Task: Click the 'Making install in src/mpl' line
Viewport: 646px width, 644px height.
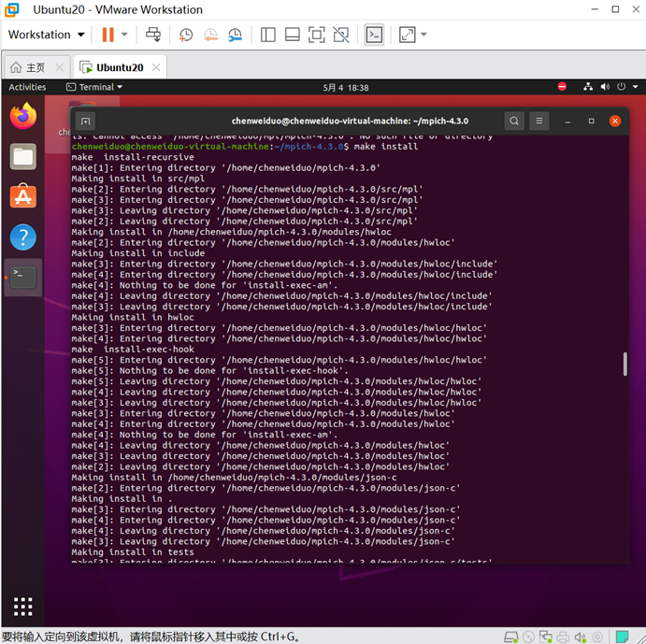Action: (138, 179)
